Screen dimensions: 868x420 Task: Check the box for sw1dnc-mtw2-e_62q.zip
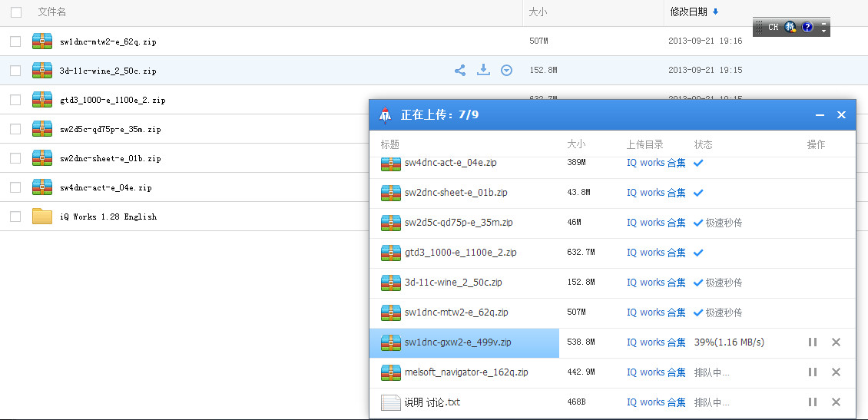click(x=16, y=41)
